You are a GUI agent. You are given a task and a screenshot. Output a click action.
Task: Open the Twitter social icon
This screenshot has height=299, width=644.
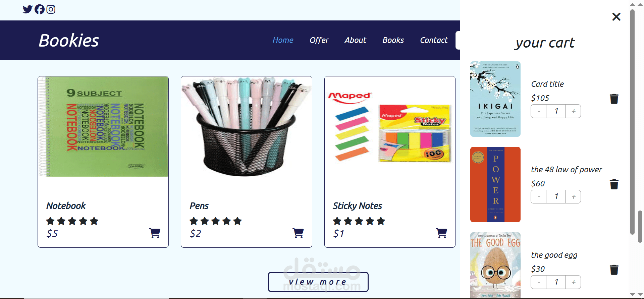tap(28, 9)
